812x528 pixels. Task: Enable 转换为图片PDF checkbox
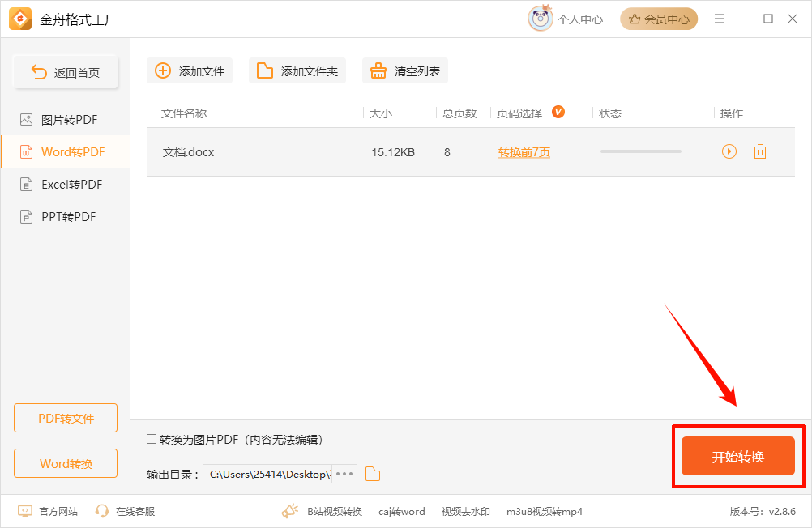tap(151, 439)
